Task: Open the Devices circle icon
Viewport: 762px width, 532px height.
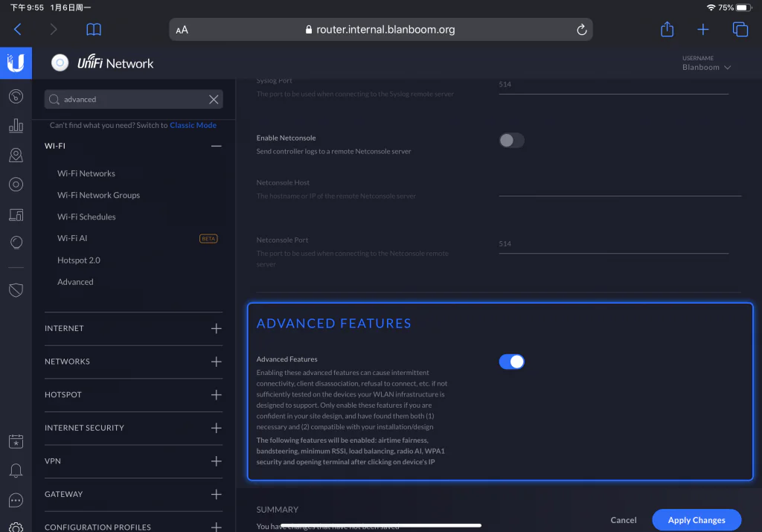Action: (16, 185)
